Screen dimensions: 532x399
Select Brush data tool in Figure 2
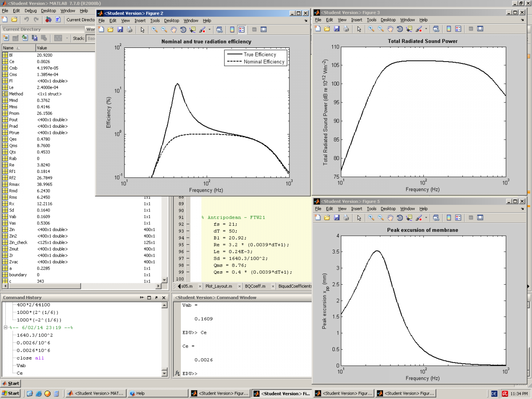pyautogui.click(x=202, y=30)
